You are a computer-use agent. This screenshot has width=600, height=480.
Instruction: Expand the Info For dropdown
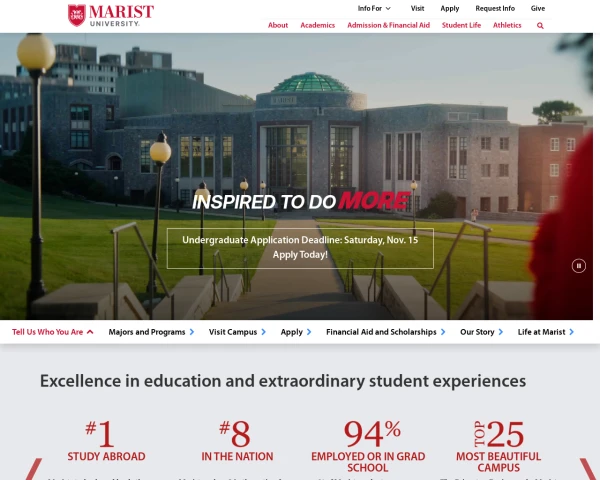pyautogui.click(x=374, y=8)
